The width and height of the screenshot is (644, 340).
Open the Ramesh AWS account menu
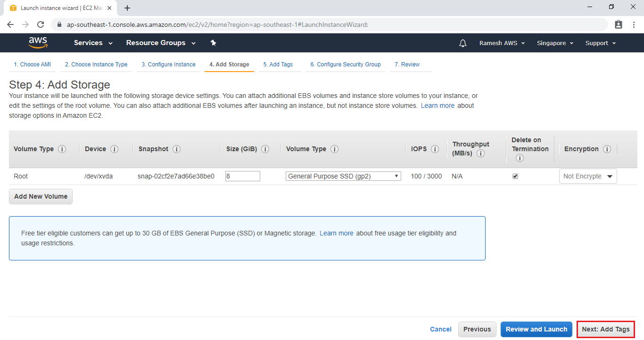tap(502, 43)
